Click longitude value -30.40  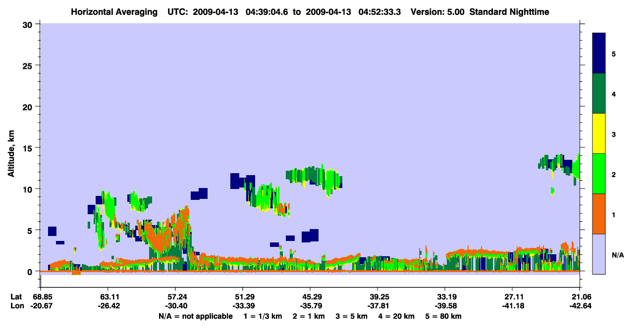(175, 306)
